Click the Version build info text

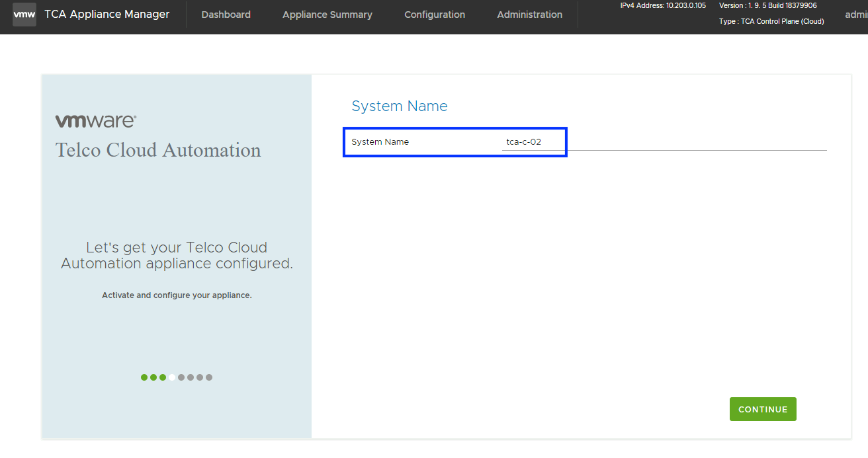point(767,5)
